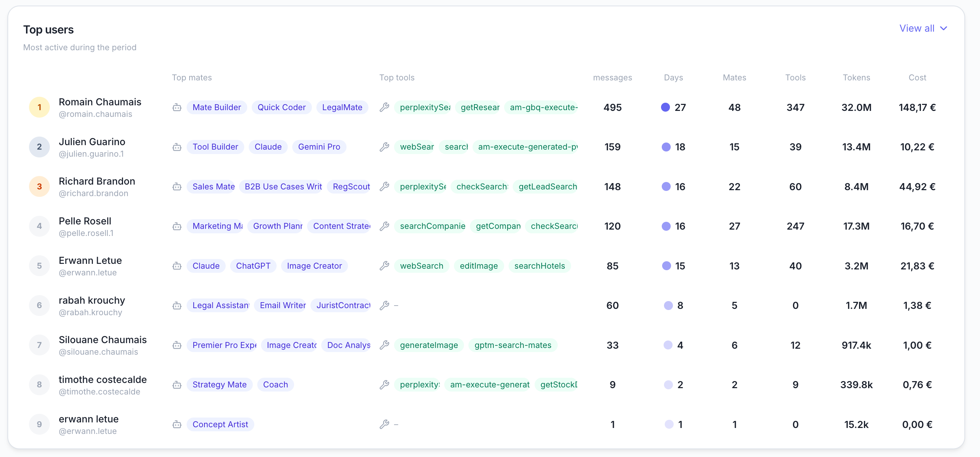This screenshot has height=457, width=980.
Task: Click the Coach mate tag
Action: (275, 385)
